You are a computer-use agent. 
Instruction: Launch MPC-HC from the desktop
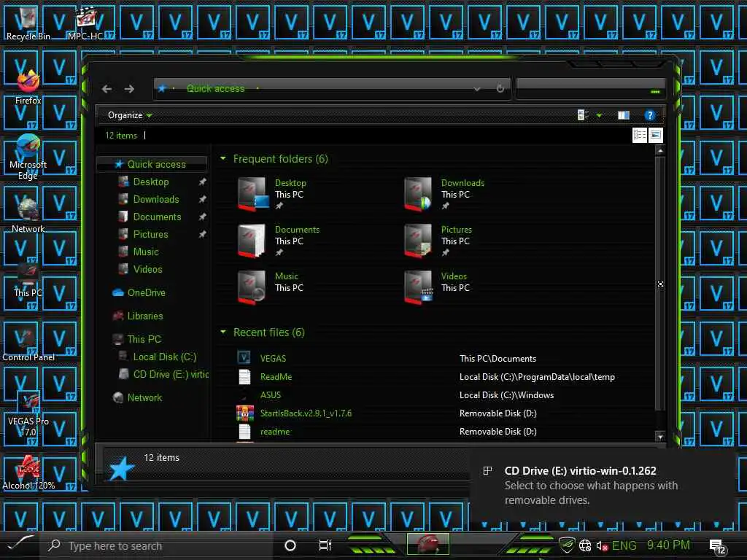pyautogui.click(x=85, y=23)
